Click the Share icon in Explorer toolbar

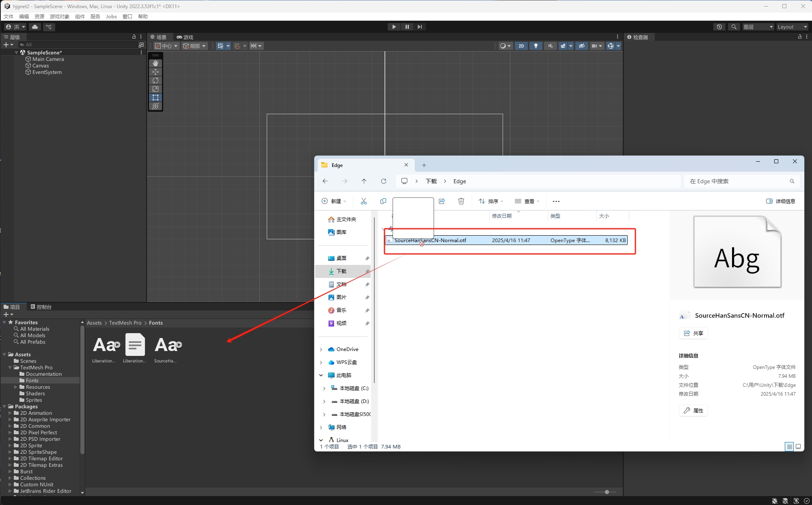pyautogui.click(x=442, y=201)
